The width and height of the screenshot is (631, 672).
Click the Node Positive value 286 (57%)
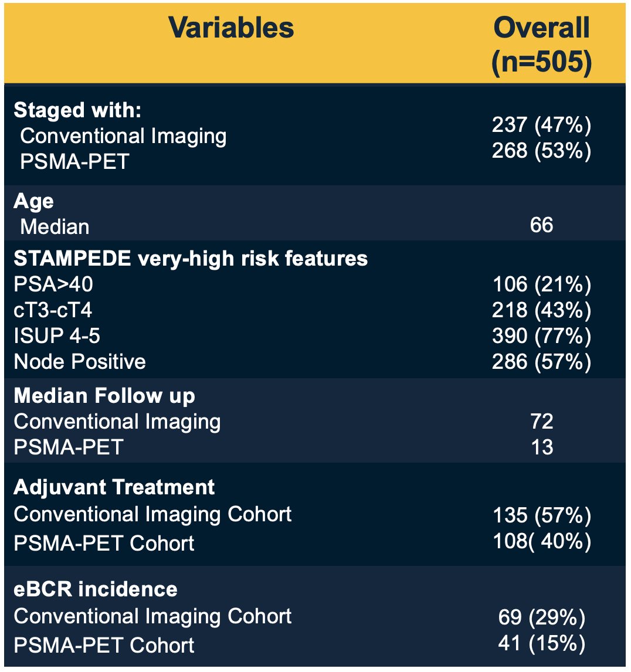coord(541,361)
